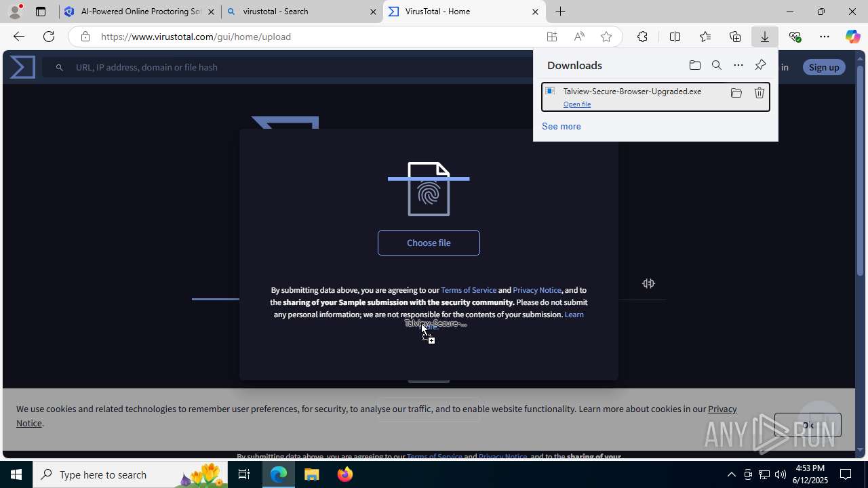Open Collections icon in toolbar
The image size is (868, 488).
[735, 37]
